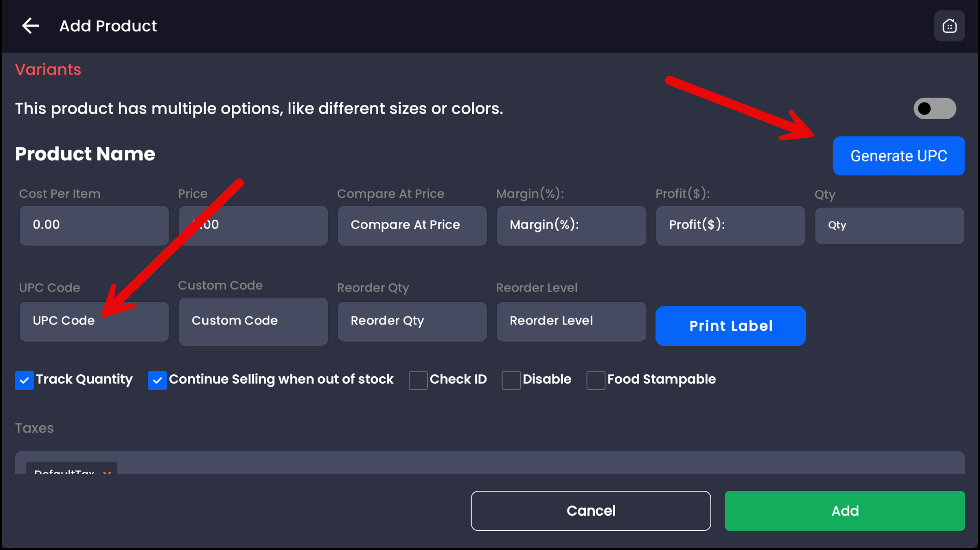Click the green Add button
This screenshot has width=980, height=550.
click(845, 511)
